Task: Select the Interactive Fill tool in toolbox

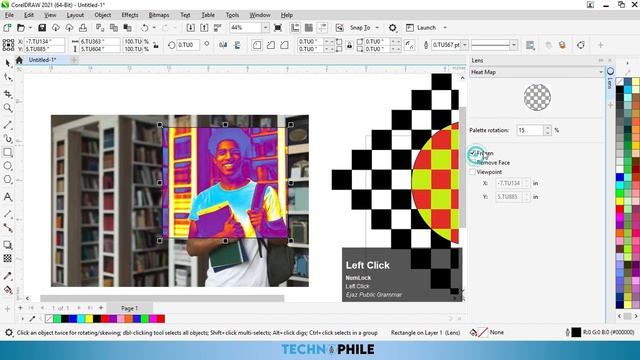Action: pos(8,290)
